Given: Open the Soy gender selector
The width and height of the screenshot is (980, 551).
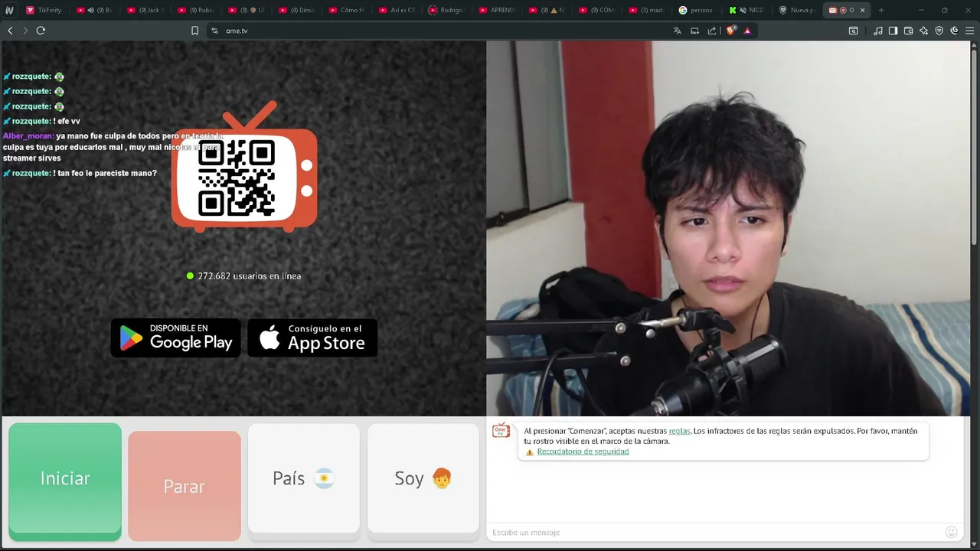Looking at the screenshot, I should [423, 478].
